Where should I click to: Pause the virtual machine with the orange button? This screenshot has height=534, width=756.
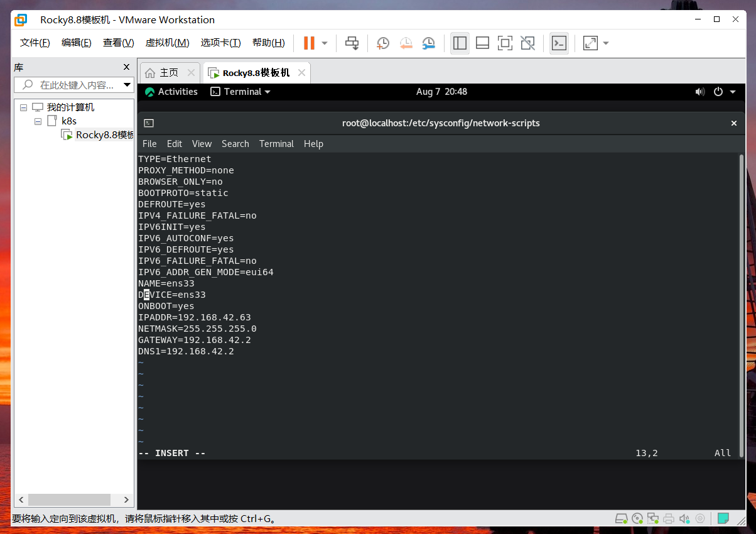click(x=309, y=43)
